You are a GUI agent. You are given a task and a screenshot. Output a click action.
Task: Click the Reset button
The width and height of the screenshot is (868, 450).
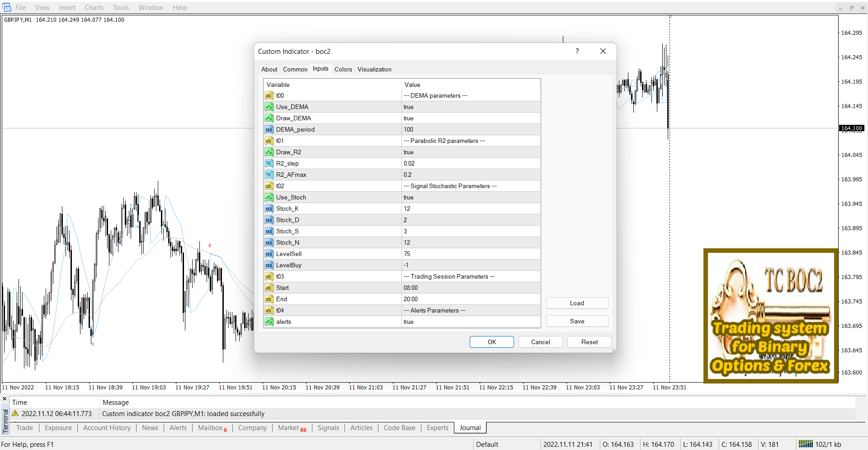click(x=589, y=342)
